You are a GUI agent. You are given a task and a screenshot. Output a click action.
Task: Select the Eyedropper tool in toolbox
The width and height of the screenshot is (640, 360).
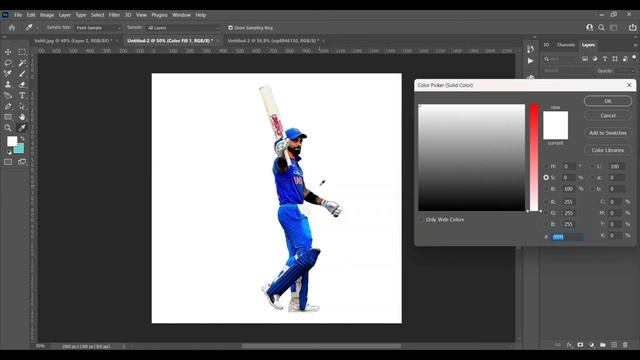(22, 128)
